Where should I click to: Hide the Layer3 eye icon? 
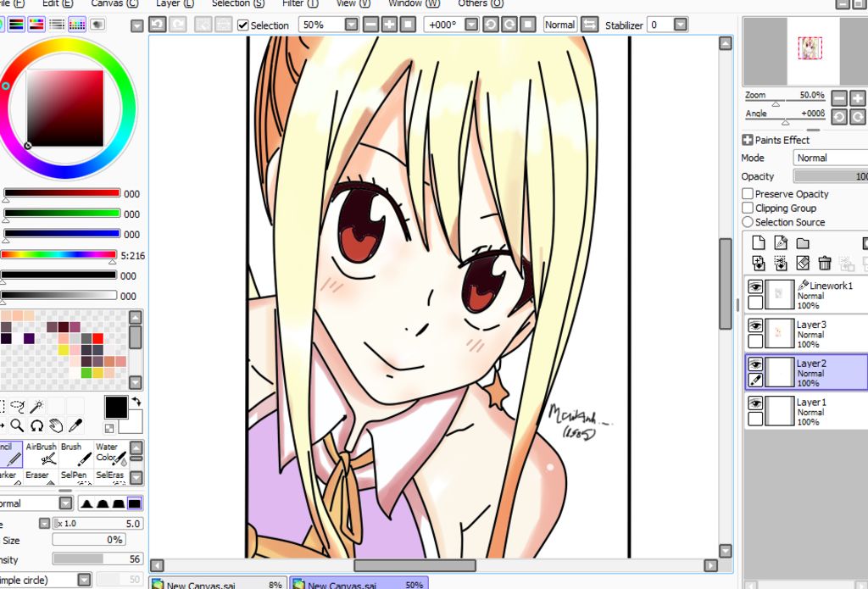[755, 325]
